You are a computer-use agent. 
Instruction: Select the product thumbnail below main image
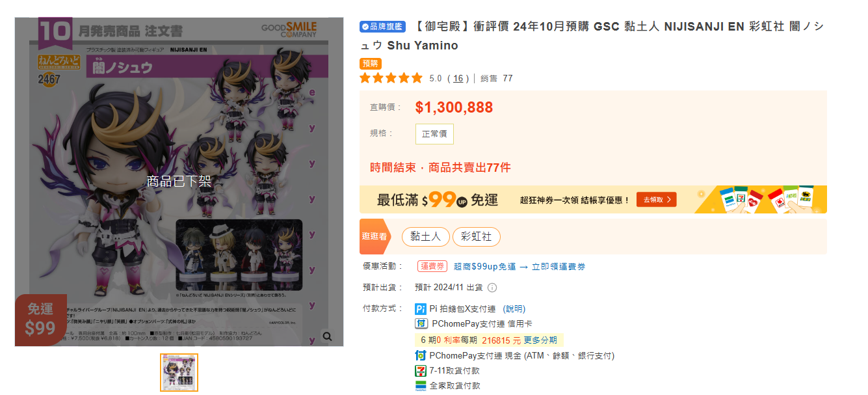pos(179,372)
